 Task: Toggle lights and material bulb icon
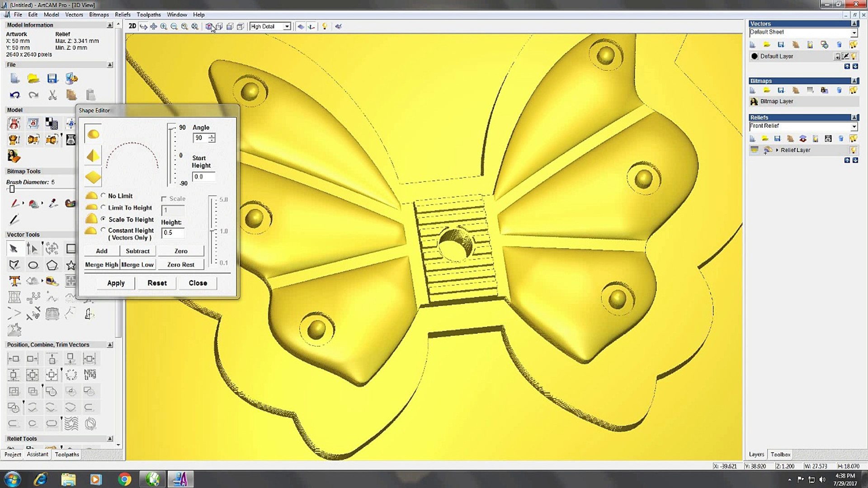coord(324,26)
